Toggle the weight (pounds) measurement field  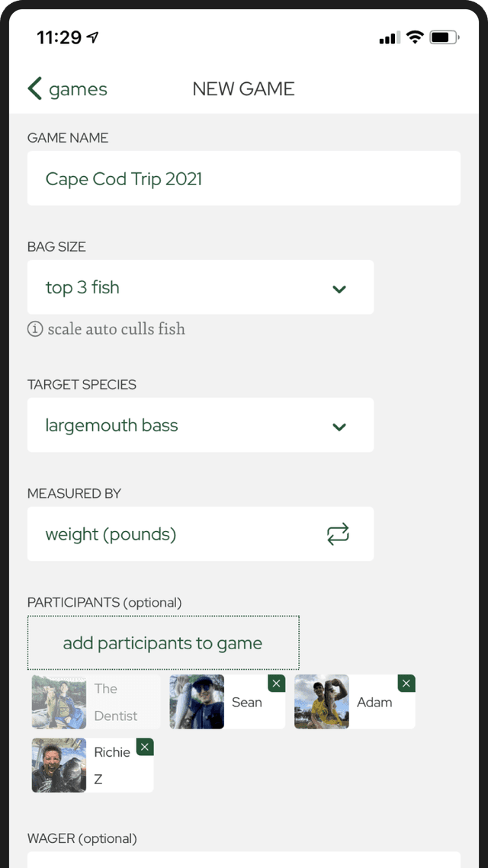tap(201, 534)
